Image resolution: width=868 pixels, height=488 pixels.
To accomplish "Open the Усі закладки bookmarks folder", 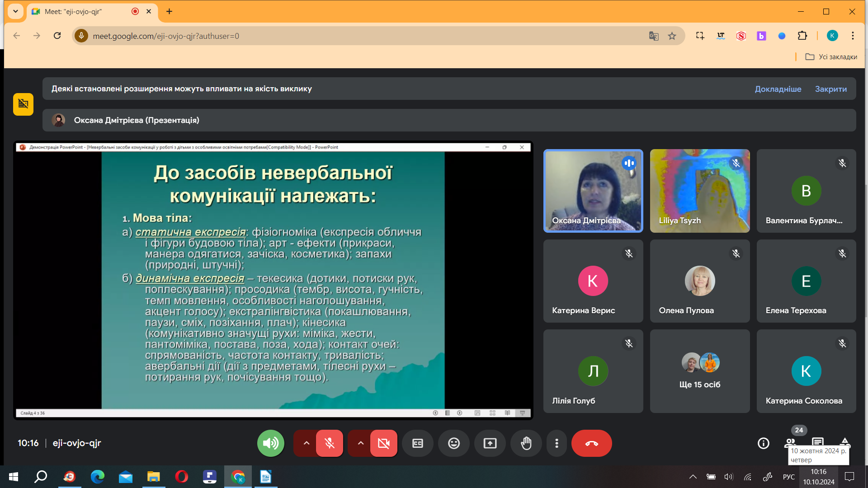I will [x=831, y=57].
